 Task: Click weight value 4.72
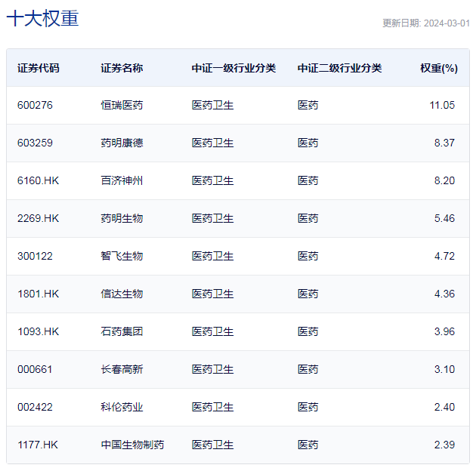coord(444,256)
